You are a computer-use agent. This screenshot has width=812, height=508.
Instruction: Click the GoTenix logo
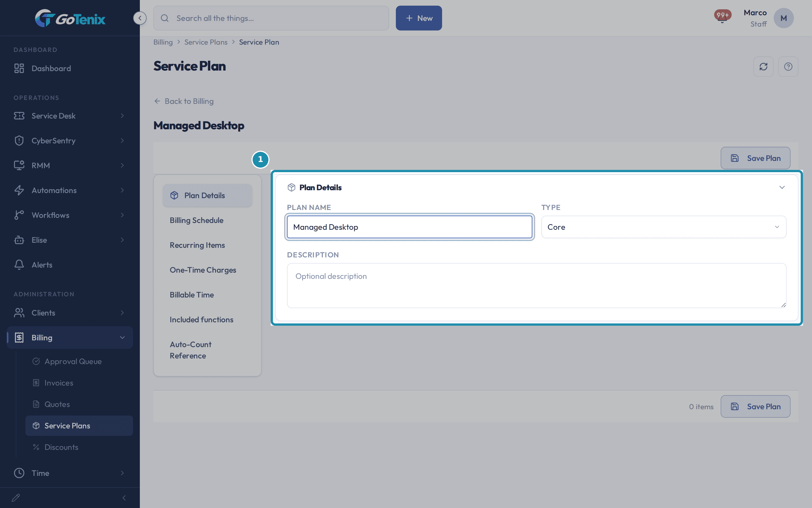coord(70,18)
